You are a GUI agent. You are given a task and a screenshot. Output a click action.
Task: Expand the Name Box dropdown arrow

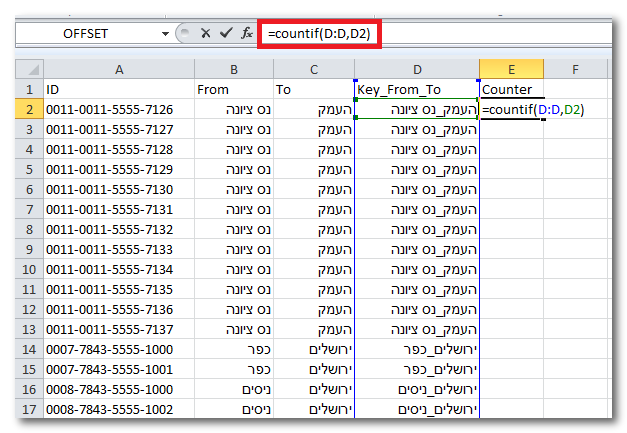click(165, 33)
